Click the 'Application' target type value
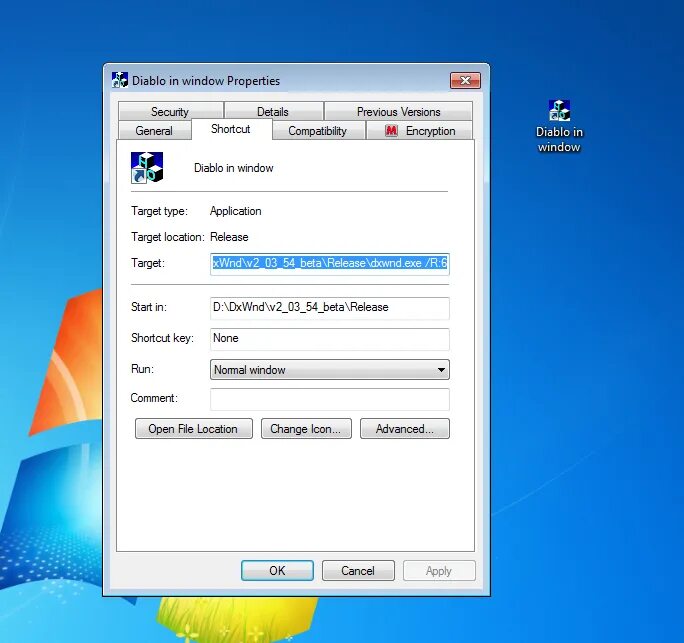The height and width of the screenshot is (643, 684). click(236, 211)
